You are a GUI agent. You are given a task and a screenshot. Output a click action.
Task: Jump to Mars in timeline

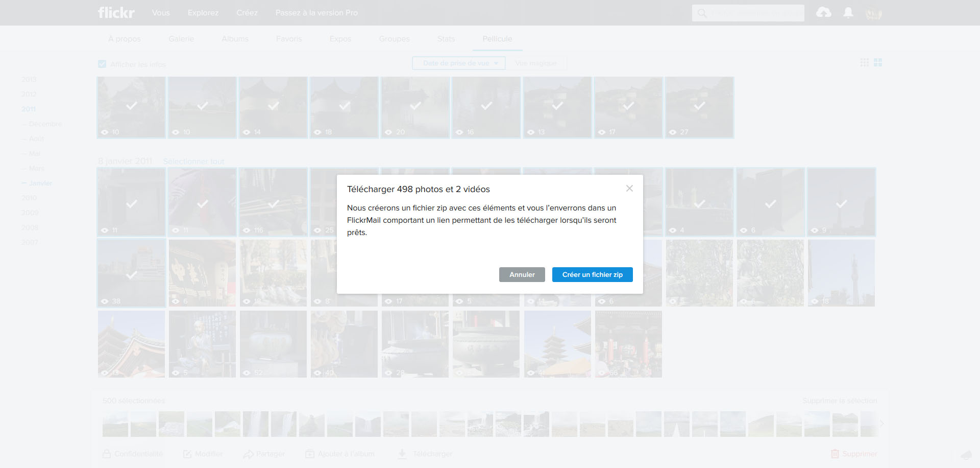[36, 168]
